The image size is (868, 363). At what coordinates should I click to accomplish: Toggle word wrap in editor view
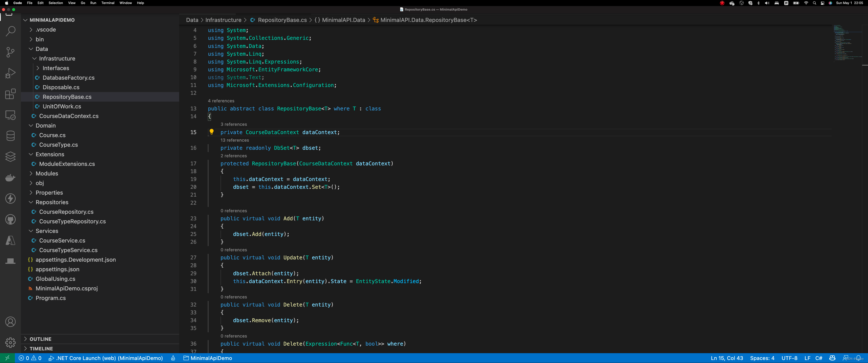[71, 3]
